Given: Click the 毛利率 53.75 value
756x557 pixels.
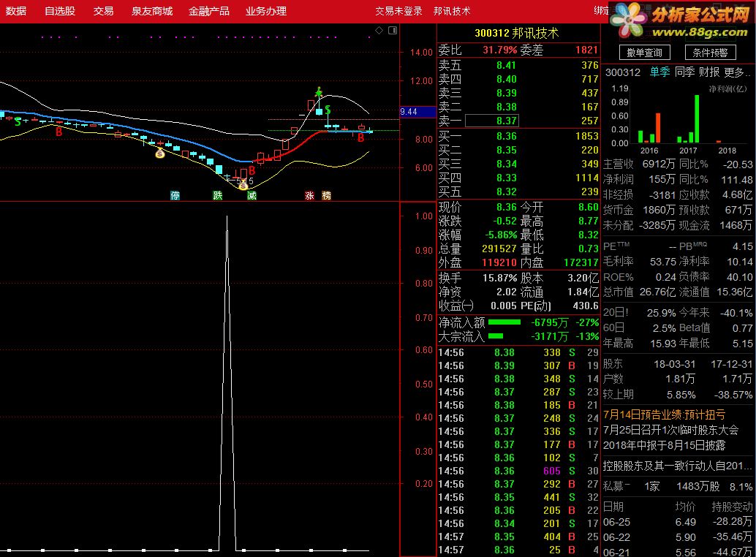Looking at the screenshot, I should [663, 262].
